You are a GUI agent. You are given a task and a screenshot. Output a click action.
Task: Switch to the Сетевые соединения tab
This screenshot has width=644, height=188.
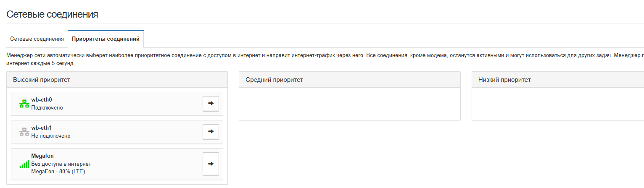(37, 39)
